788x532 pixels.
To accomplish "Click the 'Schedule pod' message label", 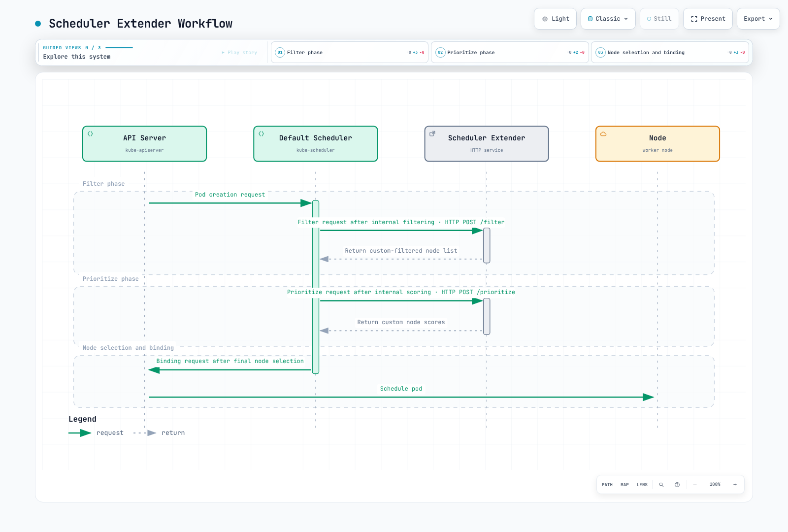I will (x=401, y=389).
